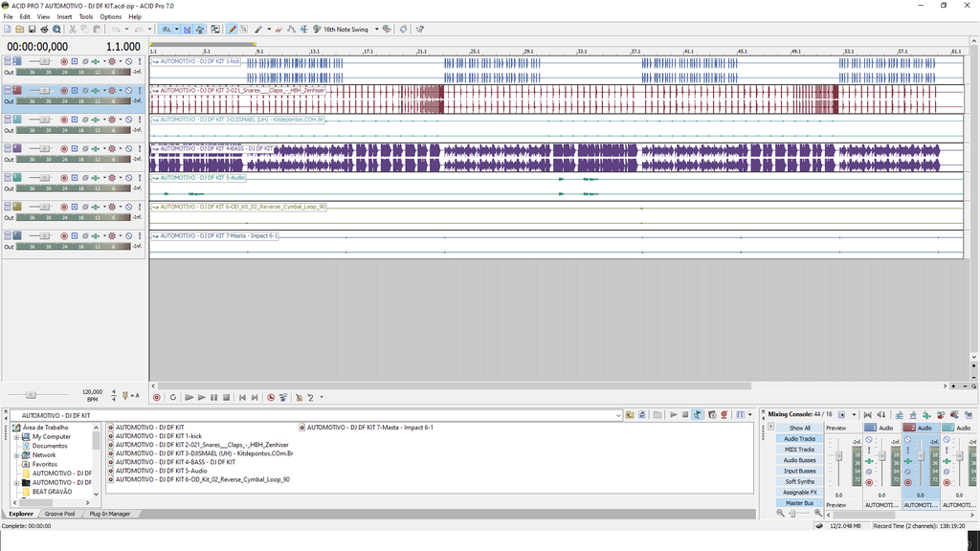
Task: Click Start Preview in Explorer toolbar
Action: [x=673, y=415]
